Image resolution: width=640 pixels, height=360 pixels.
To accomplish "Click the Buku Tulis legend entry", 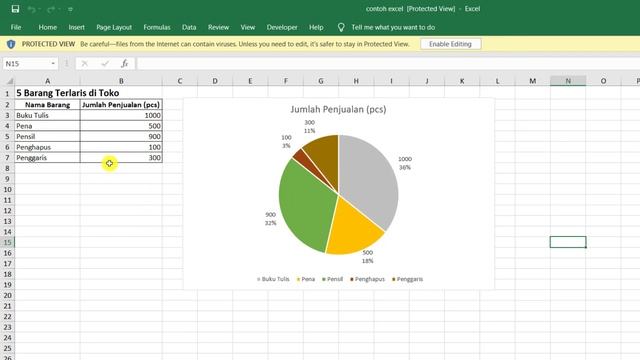I will [273, 279].
